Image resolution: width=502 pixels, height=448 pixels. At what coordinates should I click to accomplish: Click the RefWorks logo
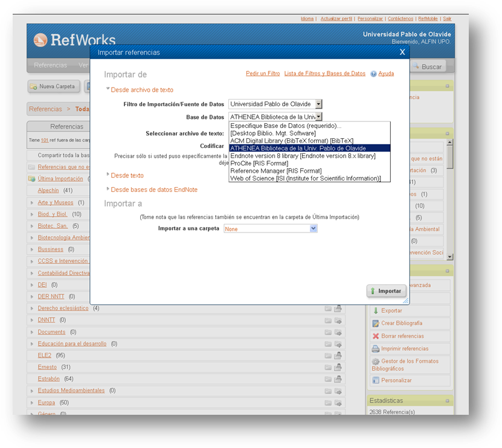click(x=74, y=40)
